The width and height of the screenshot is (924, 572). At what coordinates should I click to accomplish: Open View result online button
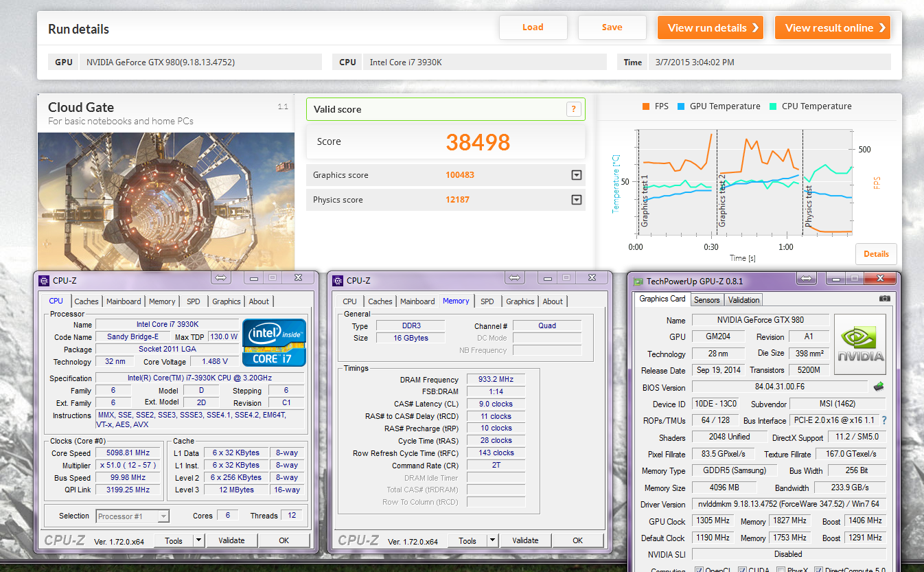coord(833,27)
